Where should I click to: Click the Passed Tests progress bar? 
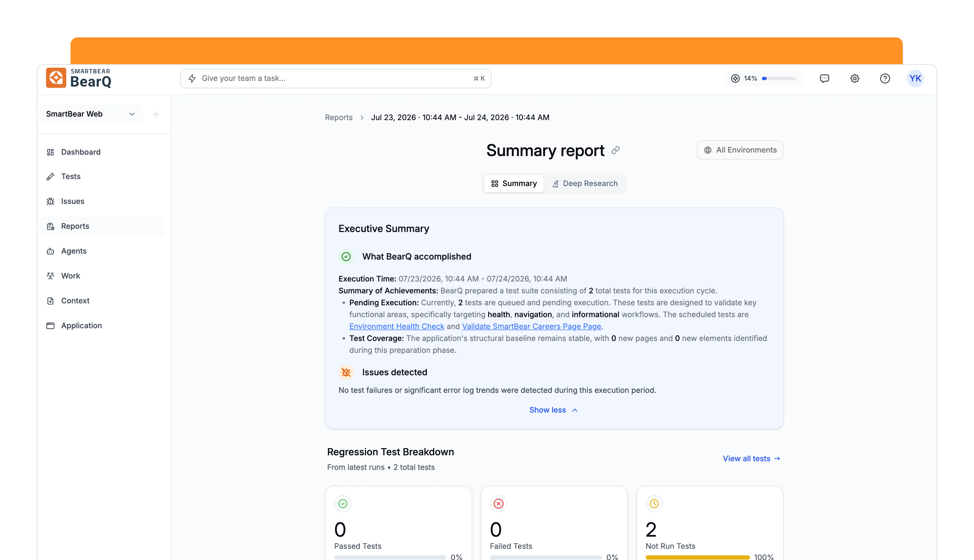[390, 557]
